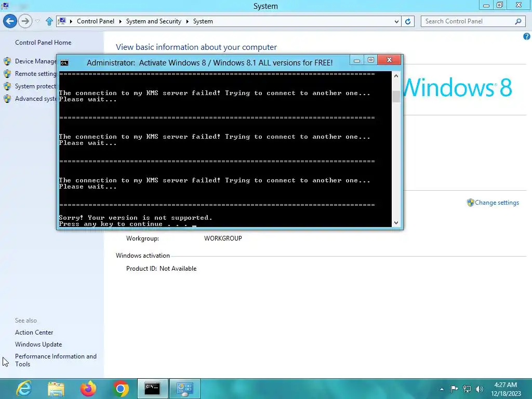Click the Remote settings shield icon
The width and height of the screenshot is (532, 399).
(7, 74)
